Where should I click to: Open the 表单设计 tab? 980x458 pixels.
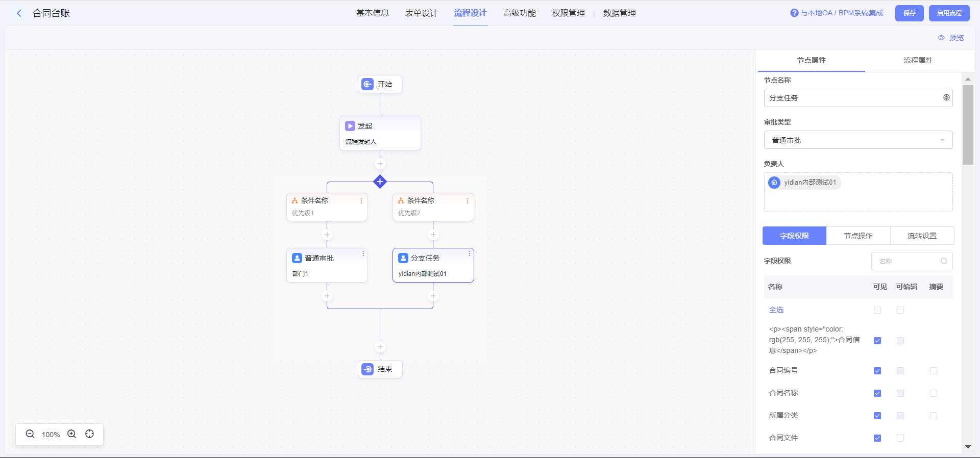coord(421,13)
